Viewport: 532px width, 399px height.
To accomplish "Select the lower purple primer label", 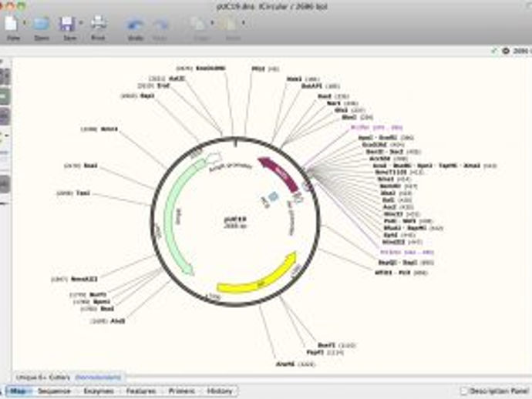I will (407, 252).
